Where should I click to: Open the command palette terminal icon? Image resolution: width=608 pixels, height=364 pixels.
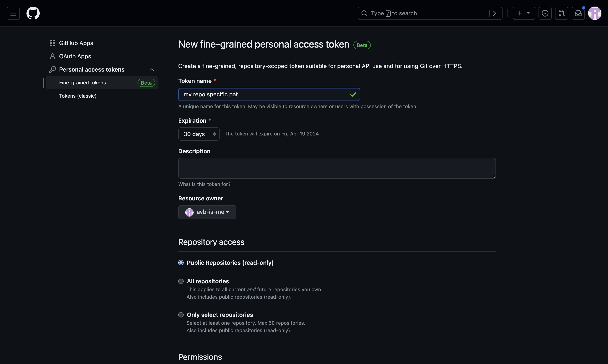(496, 13)
